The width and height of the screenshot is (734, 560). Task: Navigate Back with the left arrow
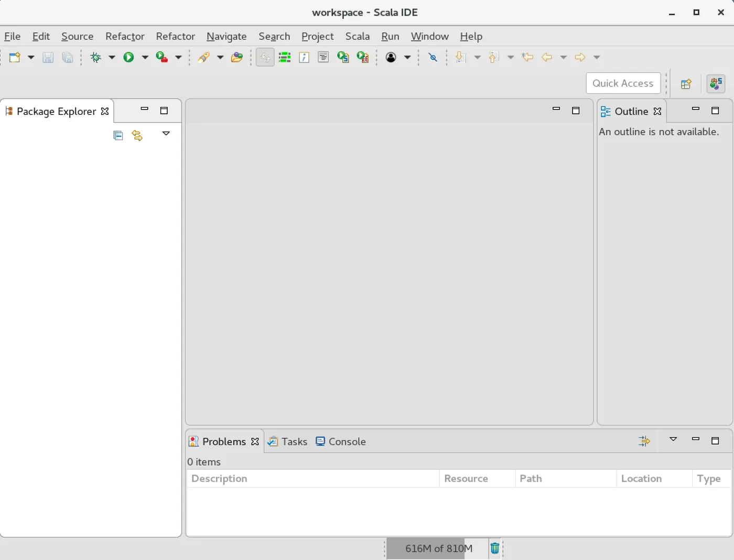pos(547,57)
